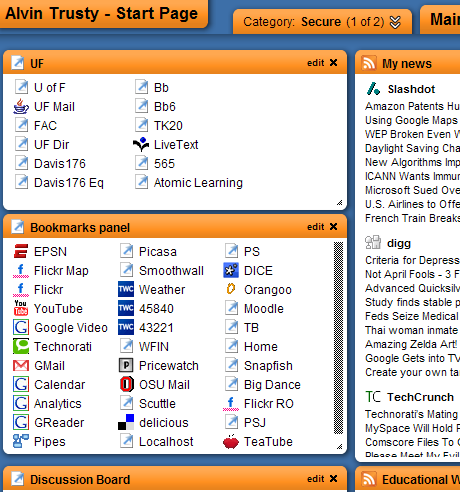Open the Atomic Learning link
Image resolution: width=460 pixels, height=492 pixels.
click(198, 183)
